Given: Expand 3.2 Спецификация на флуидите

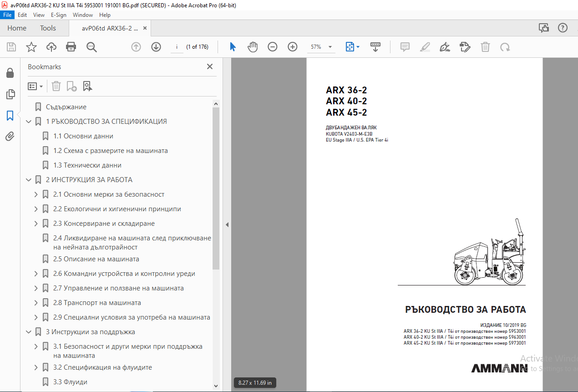Looking at the screenshot, I should pyautogui.click(x=36, y=367).
